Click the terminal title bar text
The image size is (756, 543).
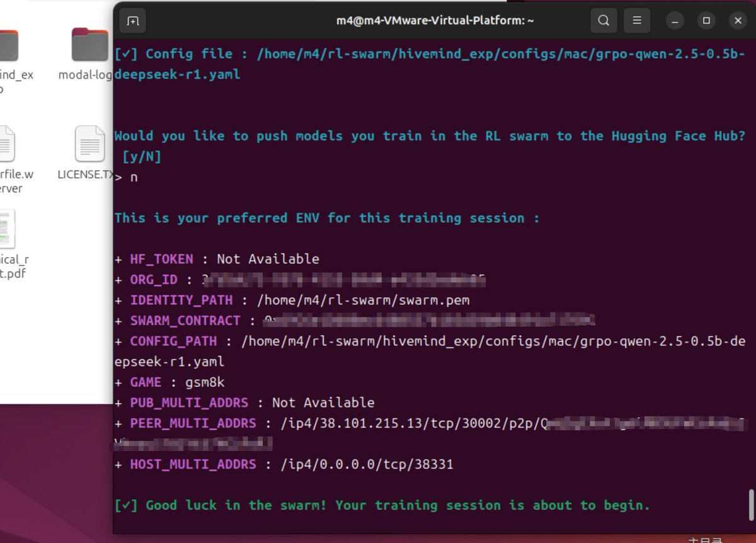[435, 21]
